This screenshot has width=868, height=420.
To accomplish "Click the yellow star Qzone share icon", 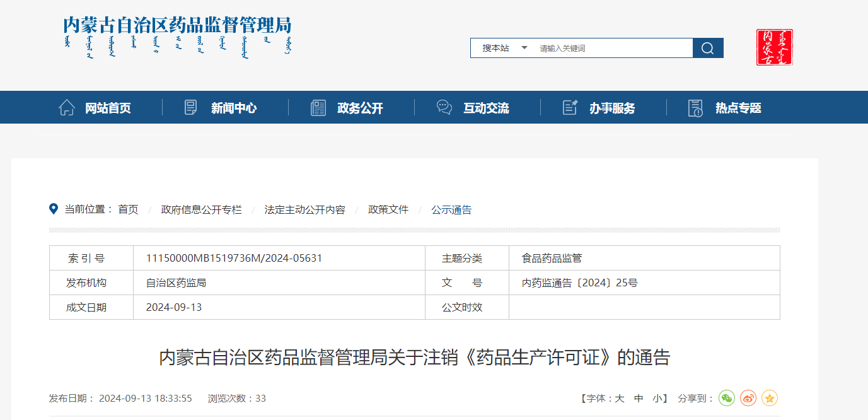I will 770,398.
